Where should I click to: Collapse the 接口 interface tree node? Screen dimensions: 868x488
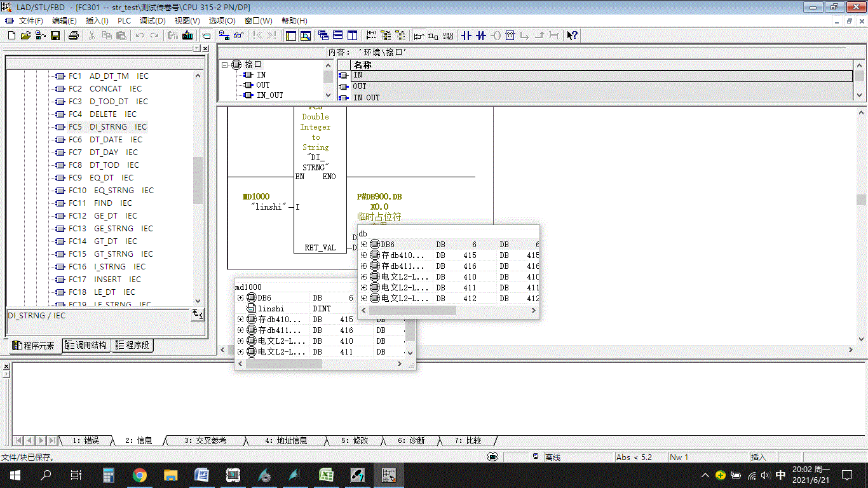click(225, 65)
